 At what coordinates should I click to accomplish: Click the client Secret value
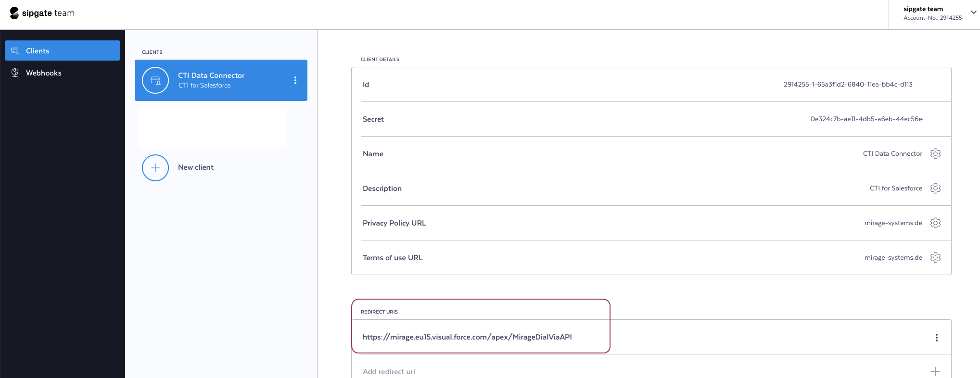tap(866, 119)
